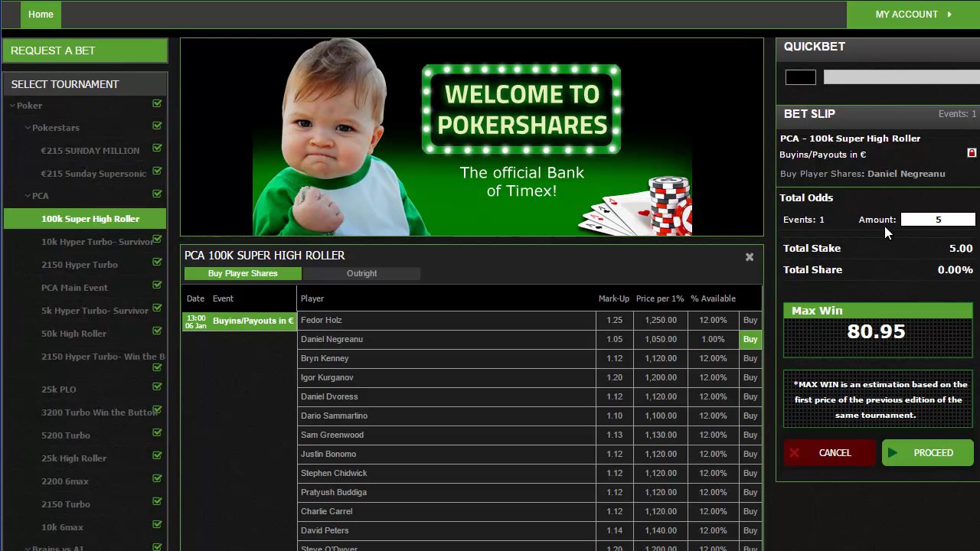The width and height of the screenshot is (980, 551).
Task: Click the REQUEST A BET button
Action: pos(85,51)
